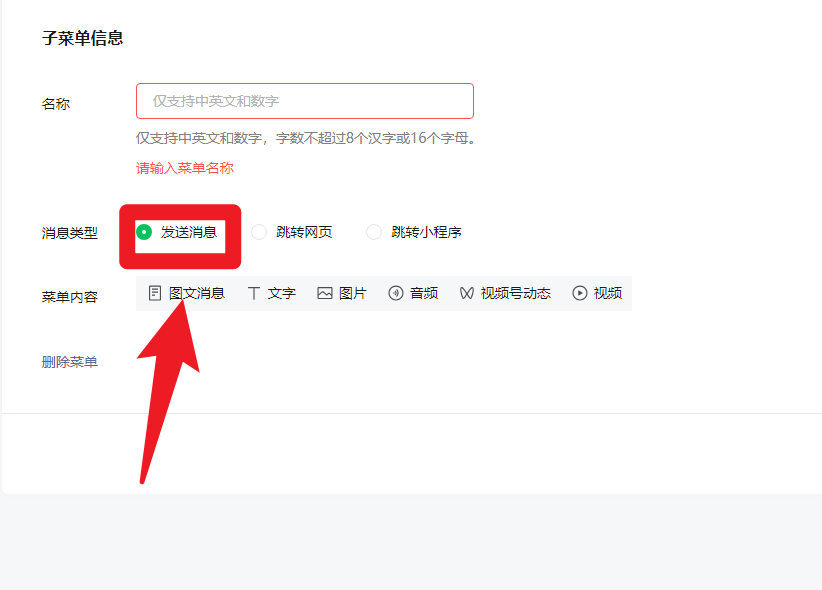This screenshot has width=822, height=590.
Task: Choose the 跳转小程序 radio option
Action: (x=374, y=232)
